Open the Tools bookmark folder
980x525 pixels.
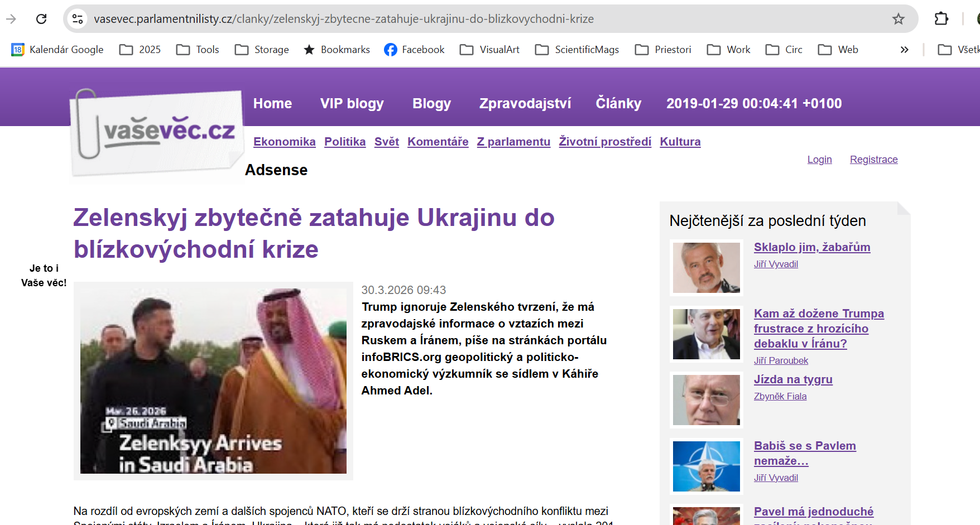point(198,50)
